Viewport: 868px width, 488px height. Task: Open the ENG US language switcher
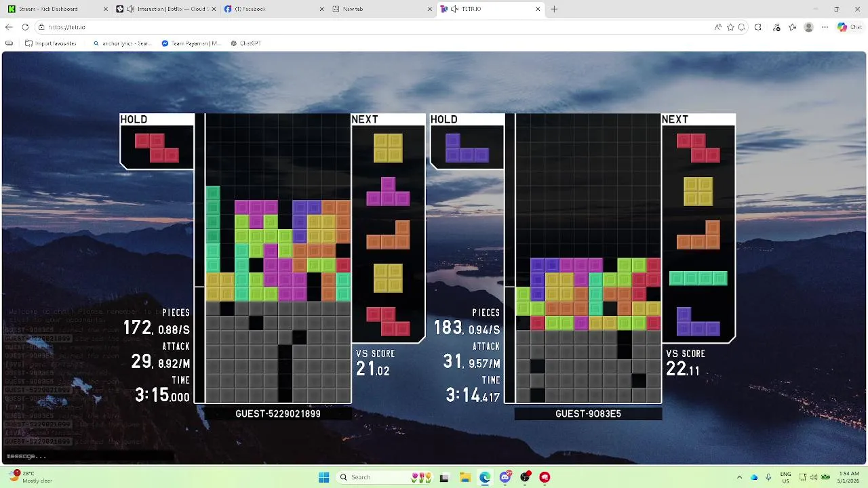[x=785, y=477]
